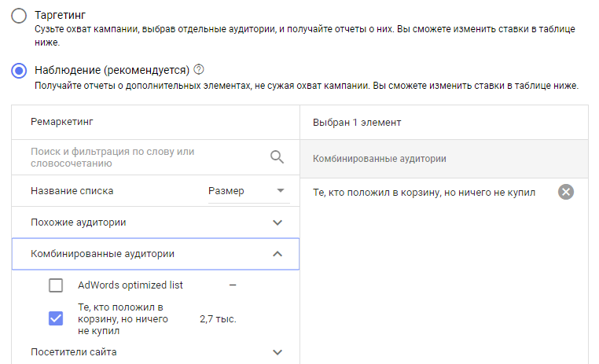
Task: Remove the selected audience with the X icon
Action: click(565, 192)
